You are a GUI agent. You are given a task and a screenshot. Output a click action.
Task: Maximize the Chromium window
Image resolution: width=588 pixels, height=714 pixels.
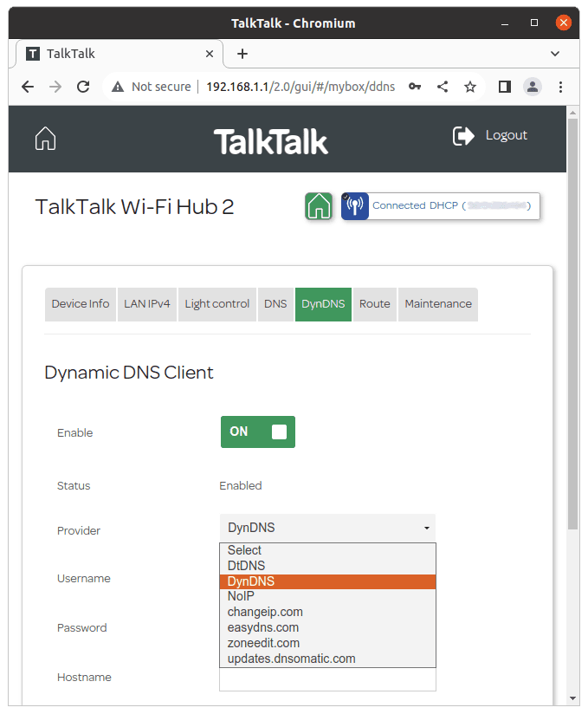point(534,23)
